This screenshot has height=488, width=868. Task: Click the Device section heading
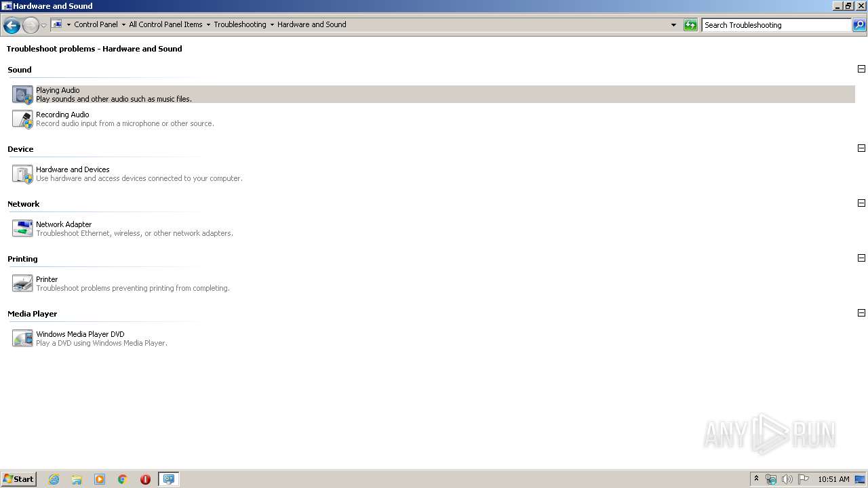click(20, 149)
